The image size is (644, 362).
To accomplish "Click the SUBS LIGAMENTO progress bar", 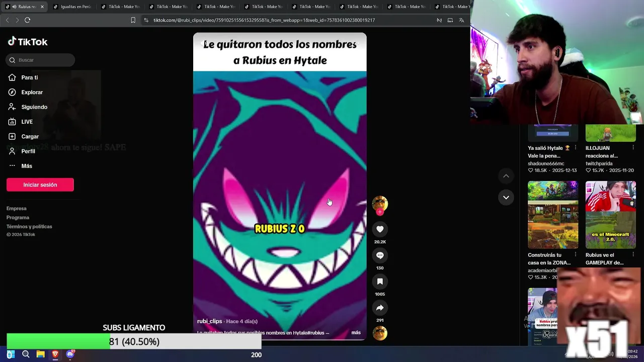I will tap(134, 341).
